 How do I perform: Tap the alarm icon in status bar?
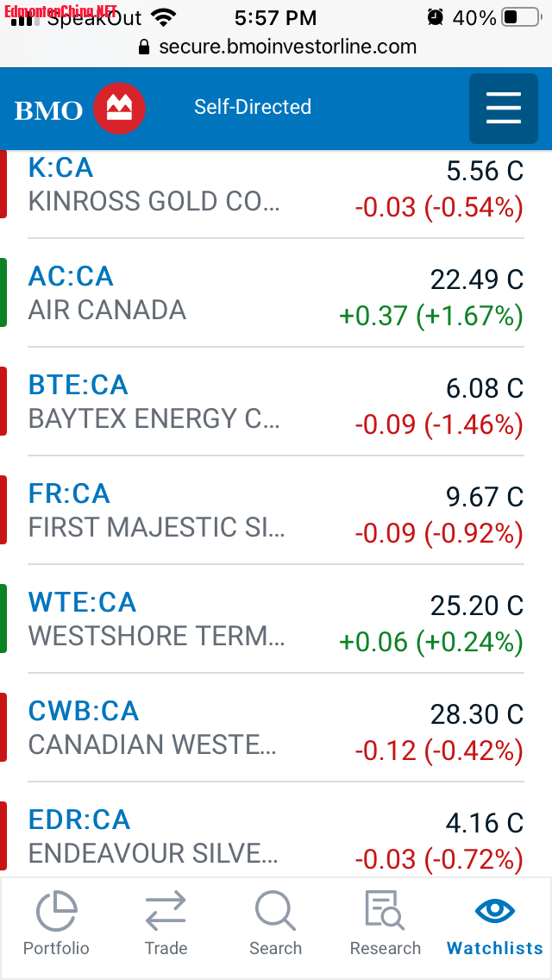[435, 17]
